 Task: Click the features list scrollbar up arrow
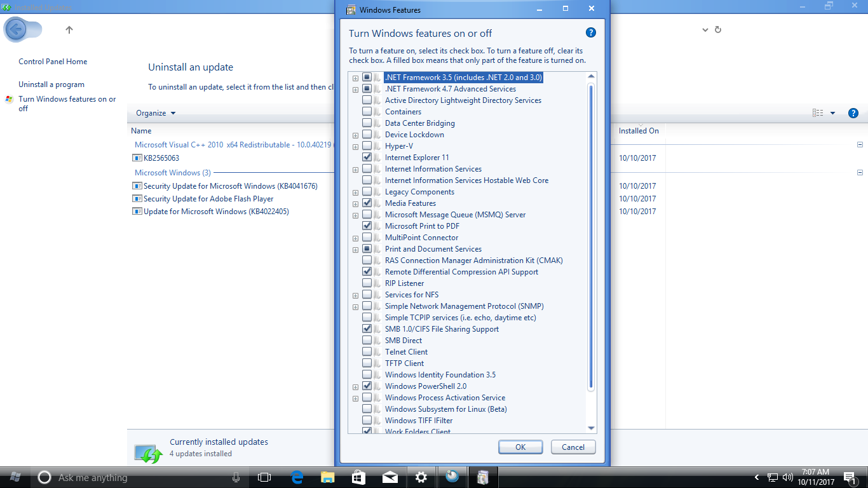[591, 77]
